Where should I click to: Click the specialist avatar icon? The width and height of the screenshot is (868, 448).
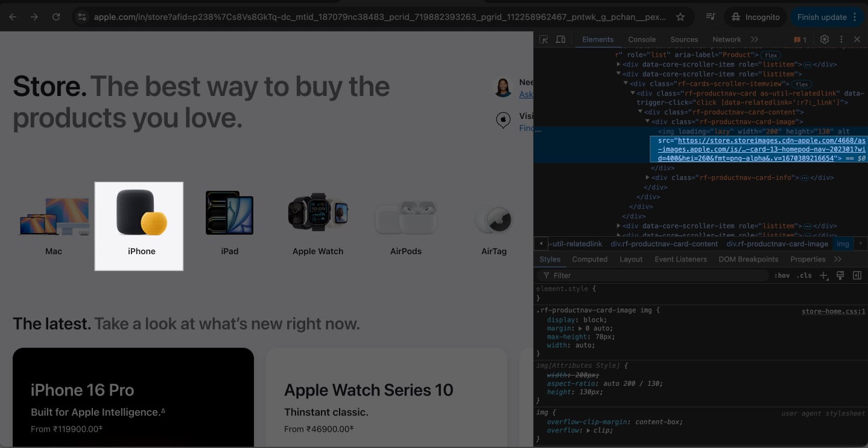coord(503,88)
